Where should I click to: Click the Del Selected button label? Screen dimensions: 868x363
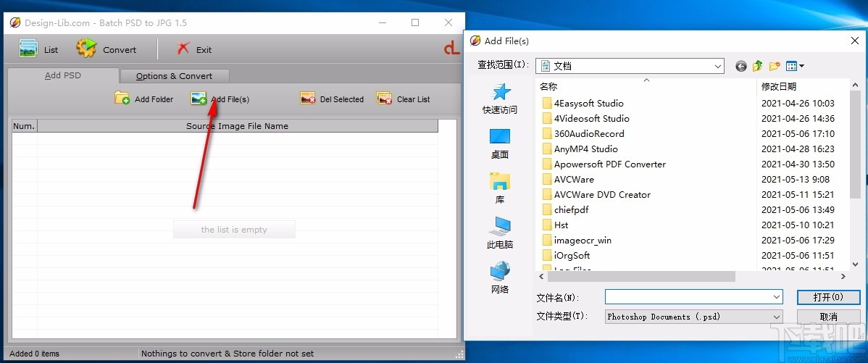point(341,99)
